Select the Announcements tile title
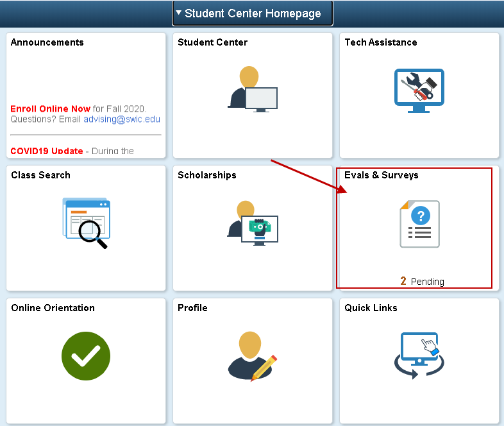Image resolution: width=504 pixels, height=426 pixels. (47, 42)
